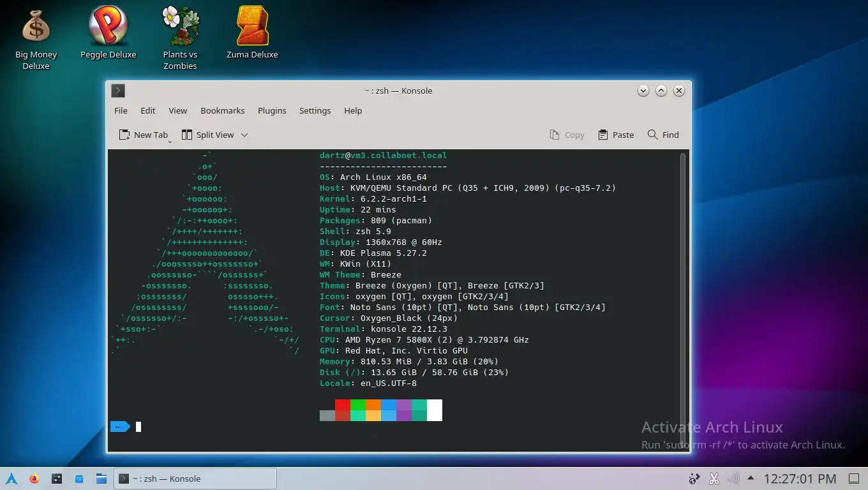Image resolution: width=868 pixels, height=490 pixels.
Task: Open the Edit menu
Action: 148,110
